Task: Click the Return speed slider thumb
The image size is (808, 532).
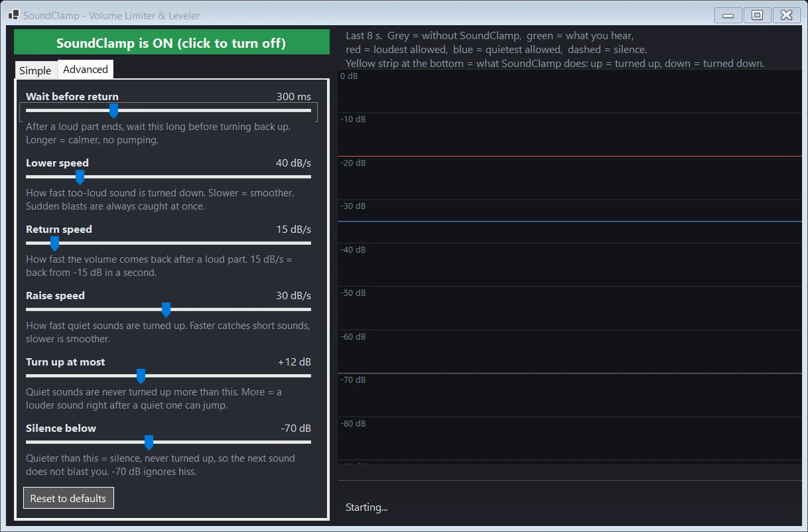Action: point(55,243)
